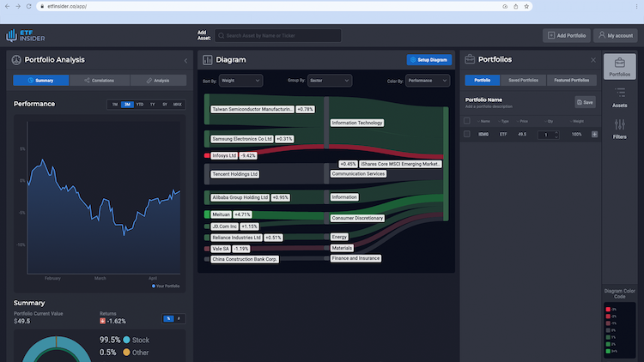Check the IEMG row checkbox
Image resolution: width=644 pixels, height=362 pixels.
coord(467,134)
